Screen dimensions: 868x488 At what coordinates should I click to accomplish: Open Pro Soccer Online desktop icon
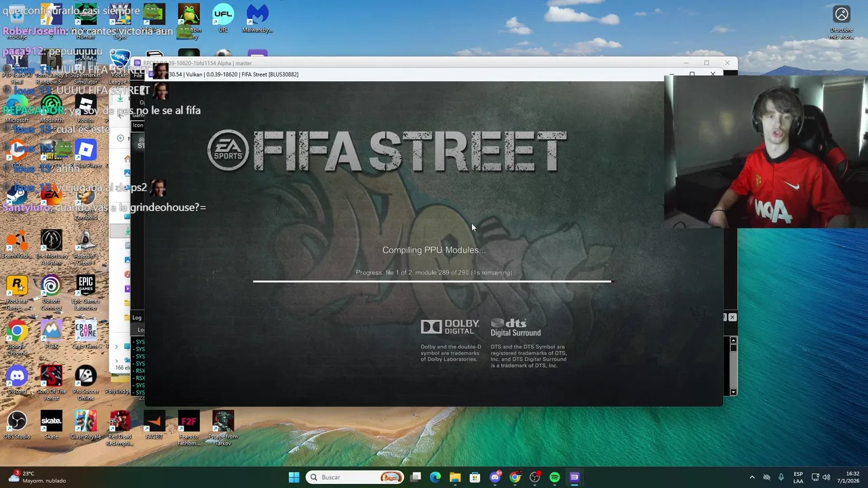coord(85,382)
